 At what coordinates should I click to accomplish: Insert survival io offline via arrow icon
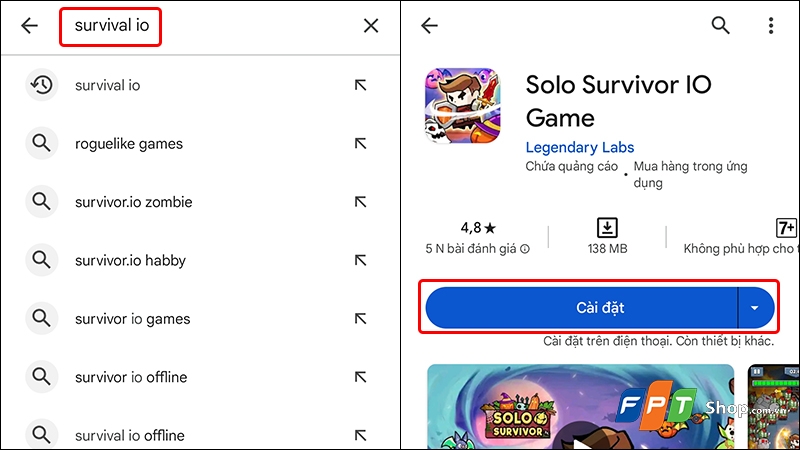361,435
